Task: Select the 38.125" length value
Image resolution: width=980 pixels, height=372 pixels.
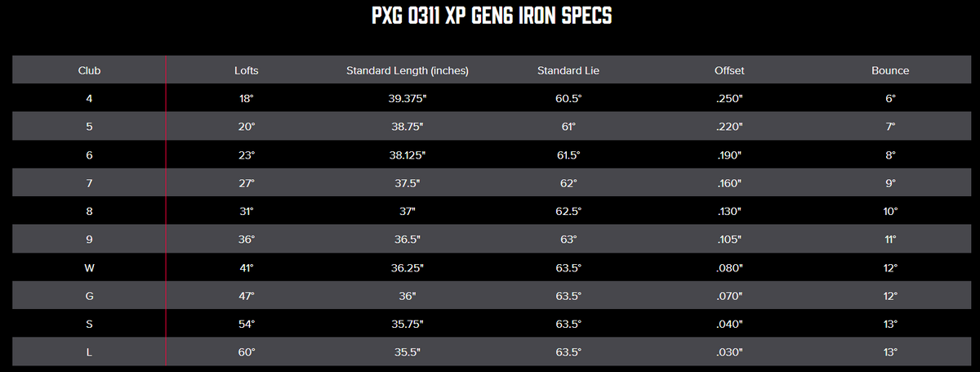Action: coord(408,155)
